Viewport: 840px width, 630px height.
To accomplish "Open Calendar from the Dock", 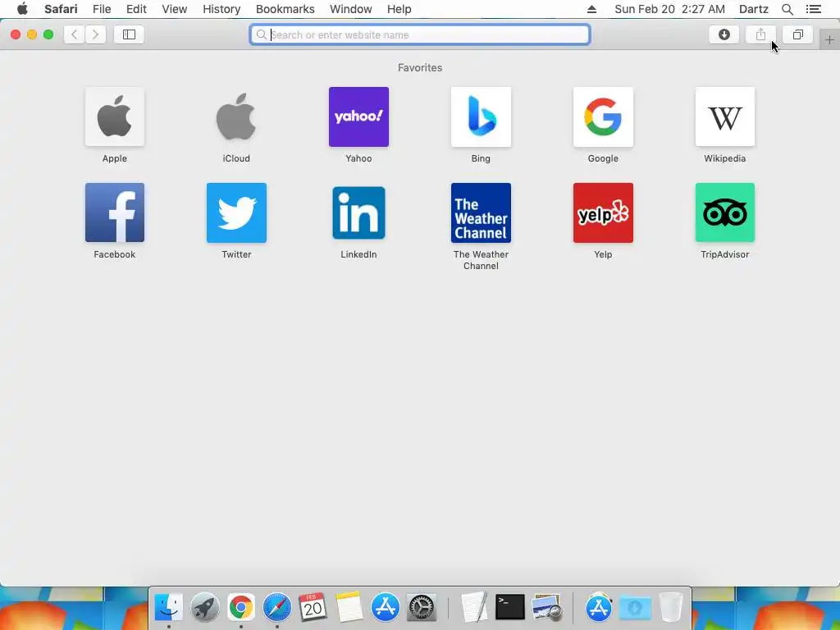I will pyautogui.click(x=313, y=607).
